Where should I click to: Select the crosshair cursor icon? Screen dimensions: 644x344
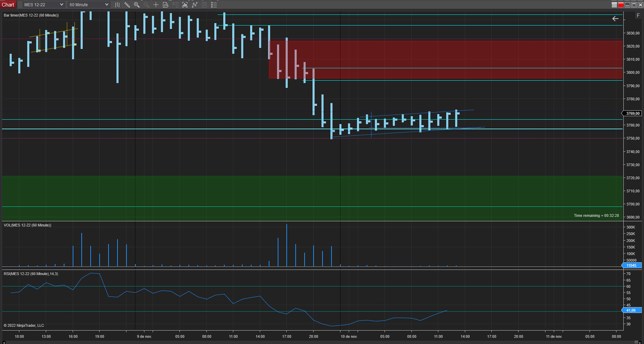(156, 4)
